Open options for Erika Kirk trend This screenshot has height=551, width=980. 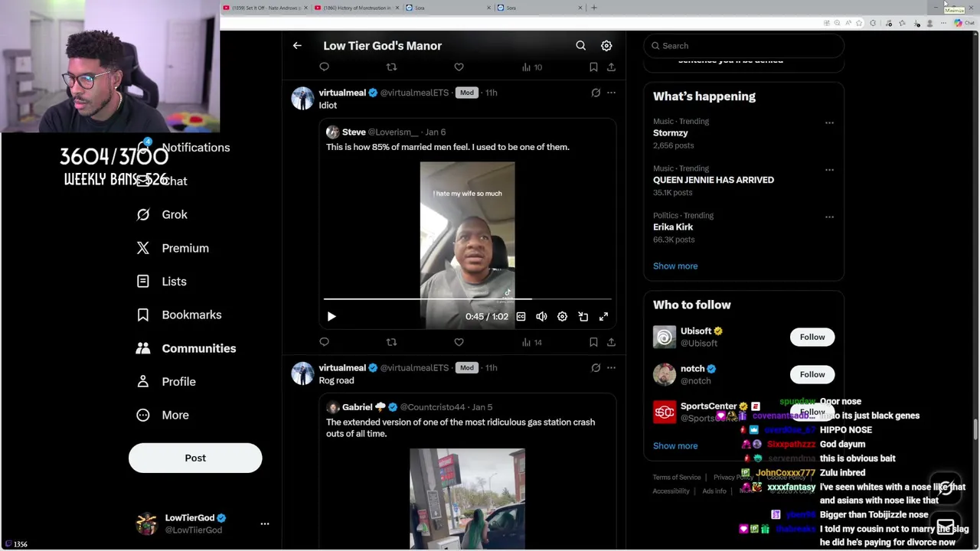click(x=829, y=217)
